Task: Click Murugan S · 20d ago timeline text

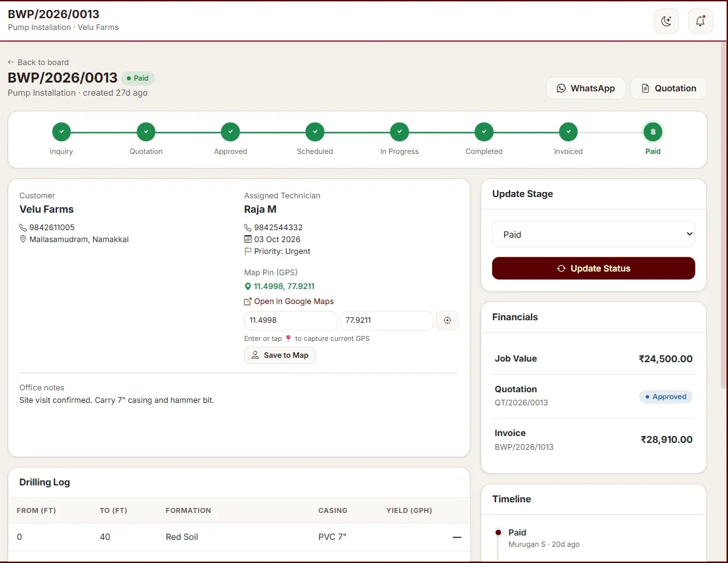Action: [543, 544]
